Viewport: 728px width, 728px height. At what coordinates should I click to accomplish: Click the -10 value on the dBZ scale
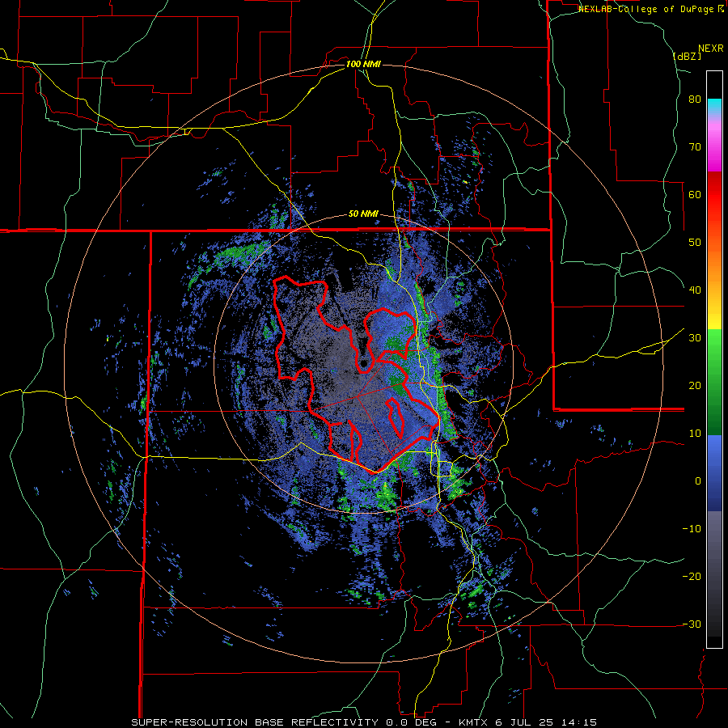[692, 529]
